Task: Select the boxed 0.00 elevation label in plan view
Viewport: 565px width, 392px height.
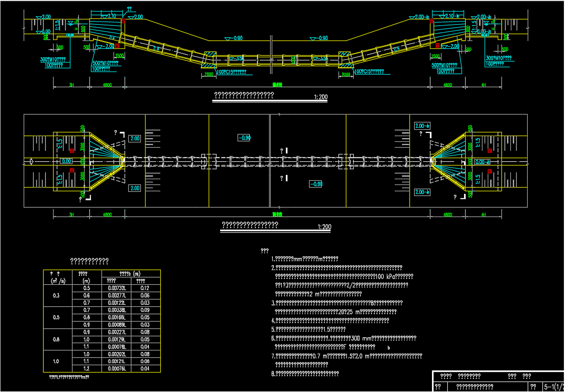Action: tap(67, 161)
